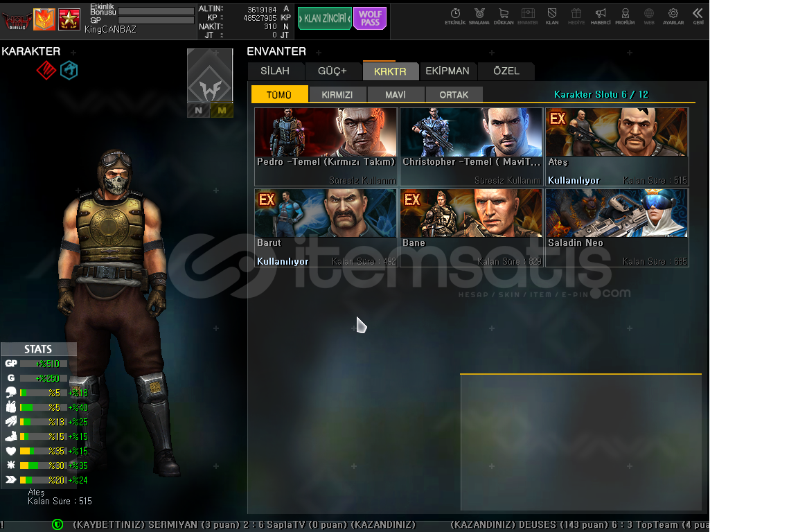Click the ticker text "SERMİYAN (3 puan)"
The height and width of the screenshot is (532, 798).
click(x=193, y=524)
